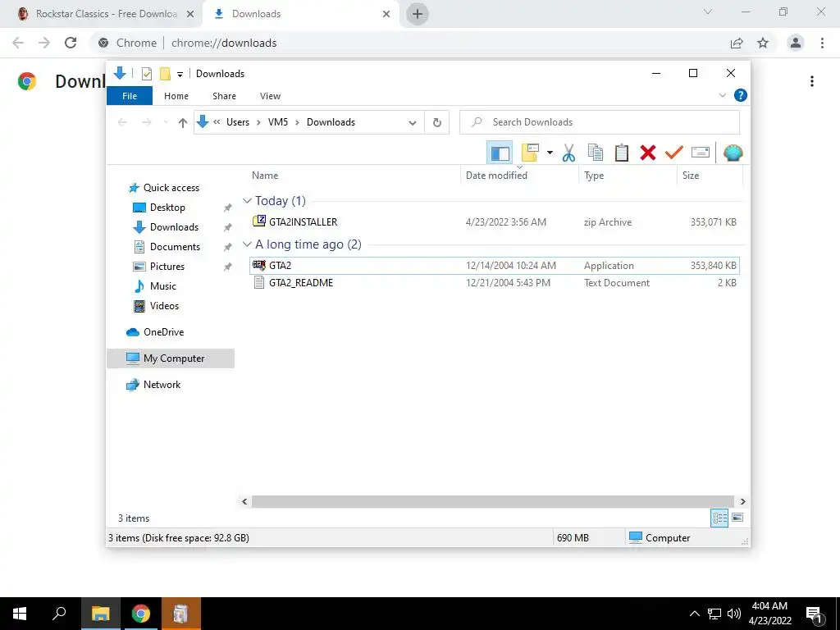Toggle the preview pane toolbar button
840x630 pixels.
(500, 153)
